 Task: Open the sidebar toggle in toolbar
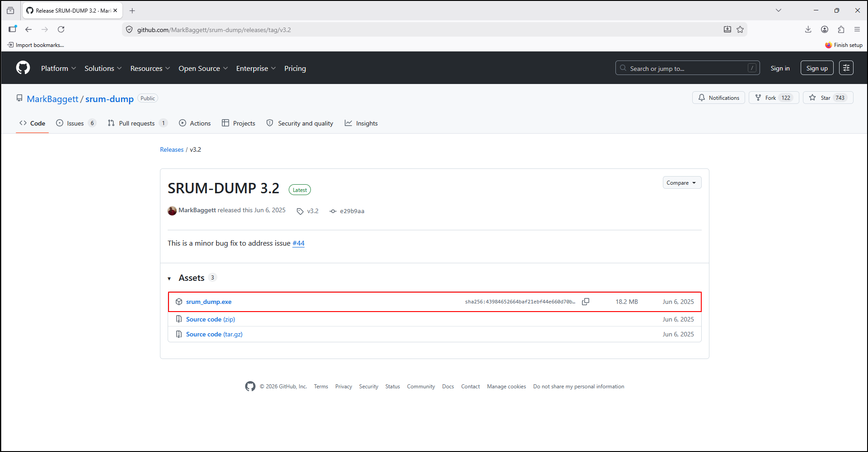[13, 29]
